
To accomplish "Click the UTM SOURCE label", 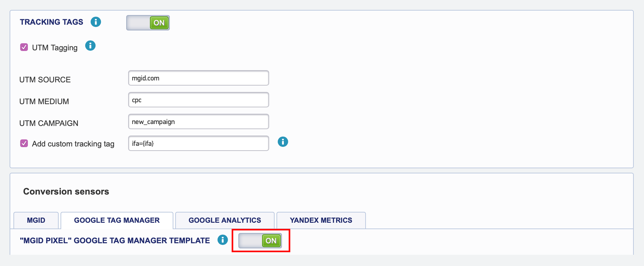I will tap(45, 80).
